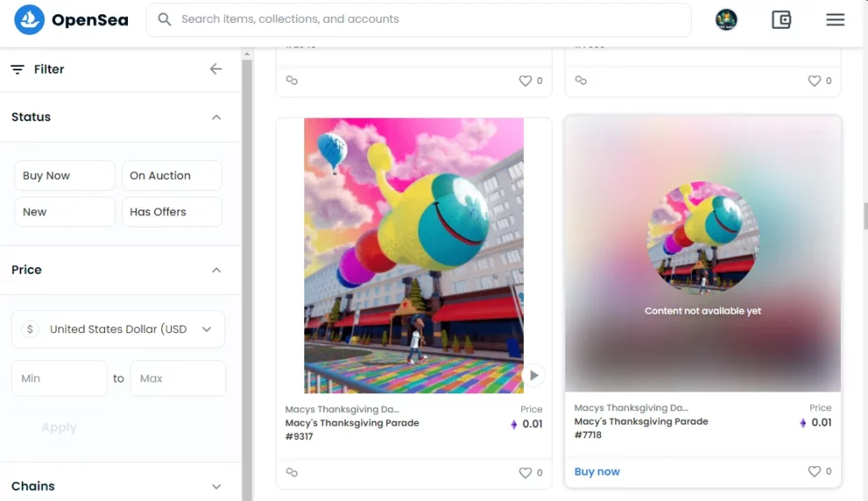
Task: Click the chain link icon on #9317 card
Action: point(292,472)
